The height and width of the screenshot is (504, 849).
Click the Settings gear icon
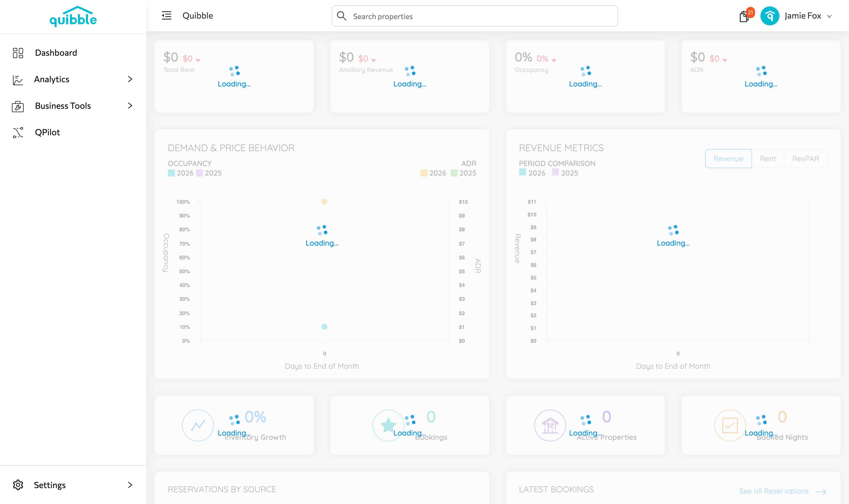[x=18, y=485]
